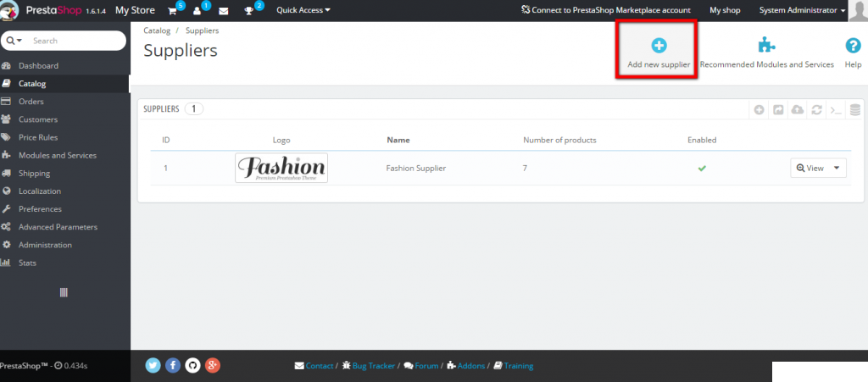Expand the View button dropdown arrow
The height and width of the screenshot is (382, 868).
[837, 168]
